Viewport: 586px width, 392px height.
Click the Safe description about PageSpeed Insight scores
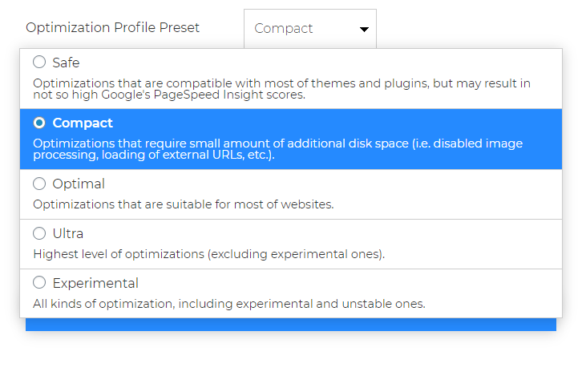click(281, 89)
